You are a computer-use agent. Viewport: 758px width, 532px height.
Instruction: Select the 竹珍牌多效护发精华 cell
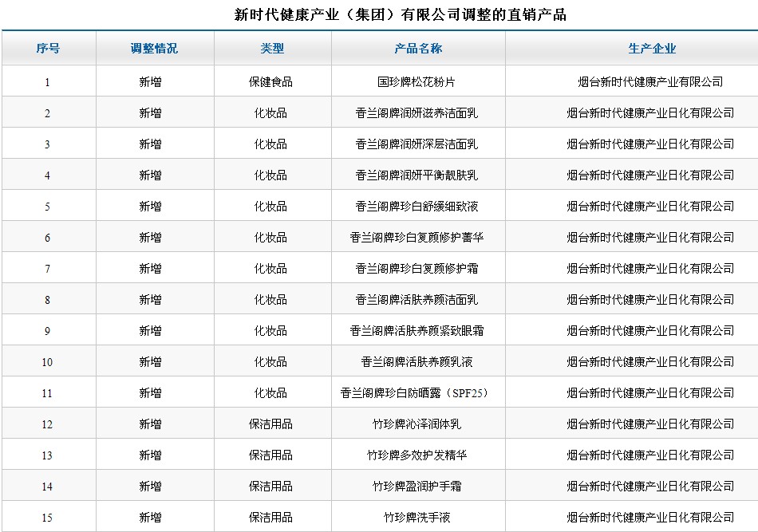(417, 455)
